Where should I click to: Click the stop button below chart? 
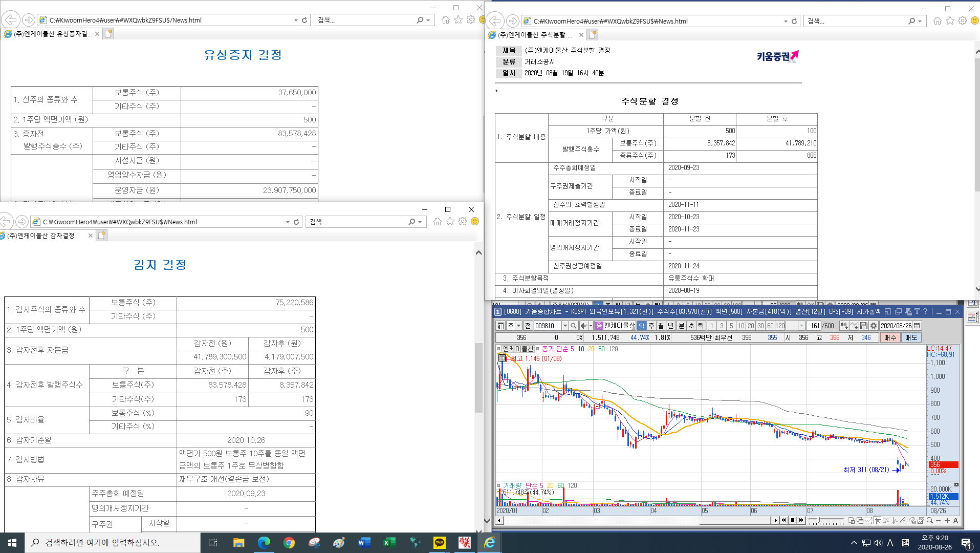point(793,520)
